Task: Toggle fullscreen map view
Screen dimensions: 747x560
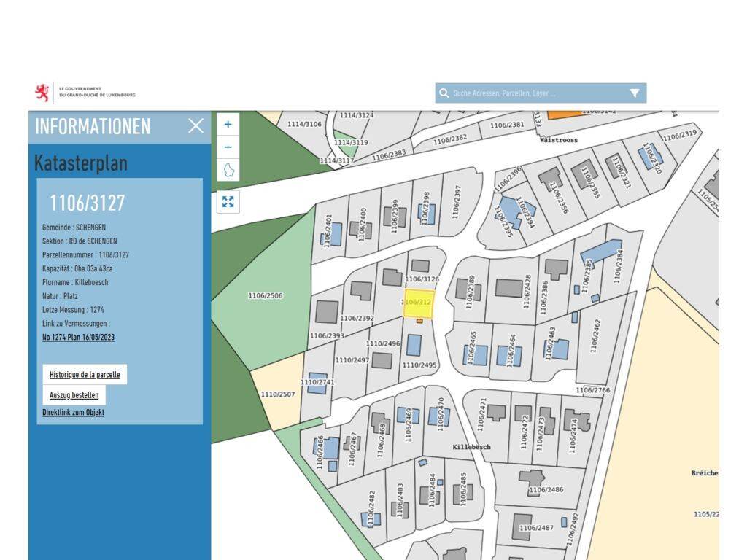Action: pos(228,202)
